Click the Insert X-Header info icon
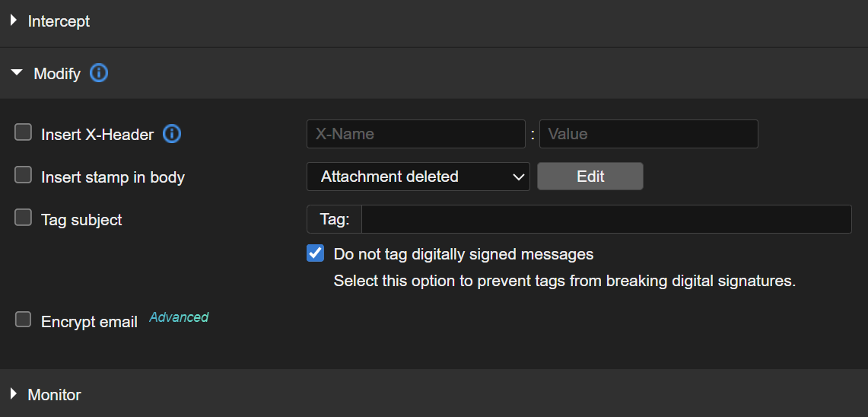 pos(172,134)
